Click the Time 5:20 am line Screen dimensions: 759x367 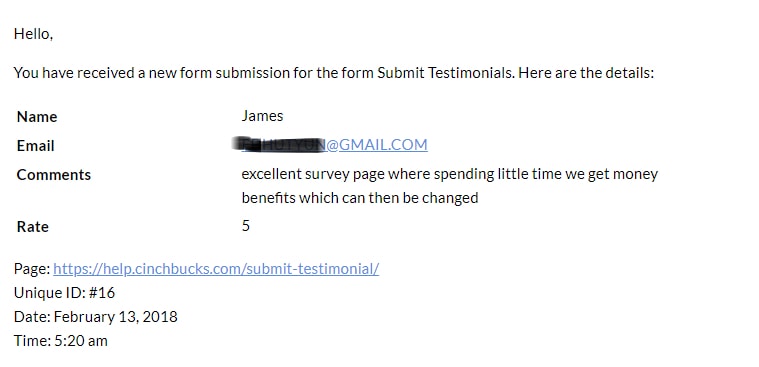(x=61, y=341)
